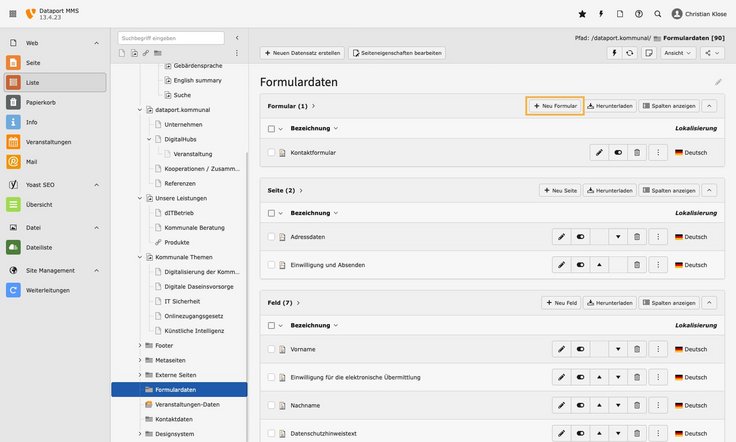Check the Adressdaten row checkbox
Image resolution: width=736 pixels, height=442 pixels.
point(271,237)
